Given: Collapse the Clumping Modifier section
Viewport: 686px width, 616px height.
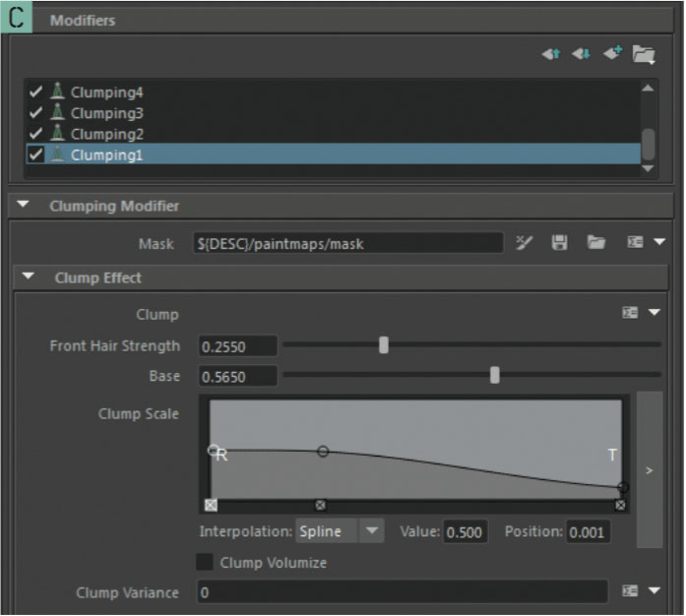Looking at the screenshot, I should click(x=23, y=205).
